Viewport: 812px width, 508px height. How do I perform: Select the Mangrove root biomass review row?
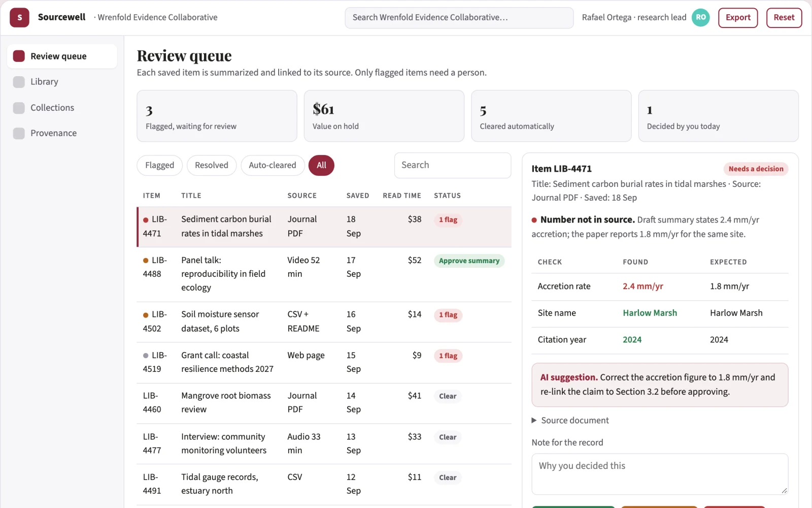324,403
